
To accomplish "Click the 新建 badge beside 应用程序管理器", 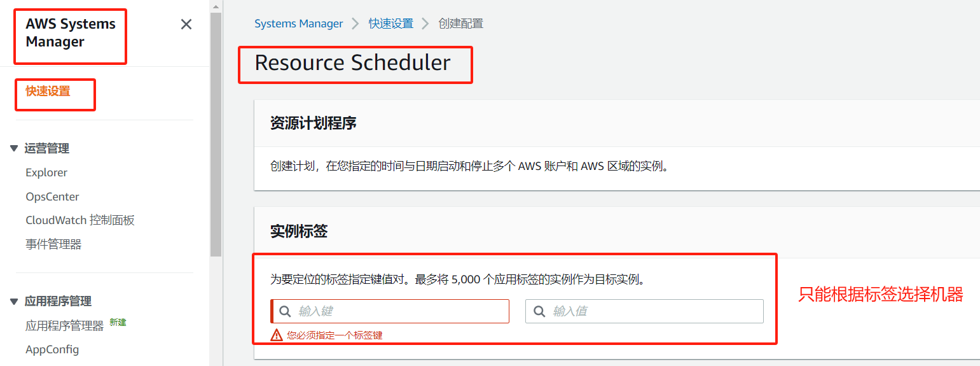I will (x=118, y=322).
